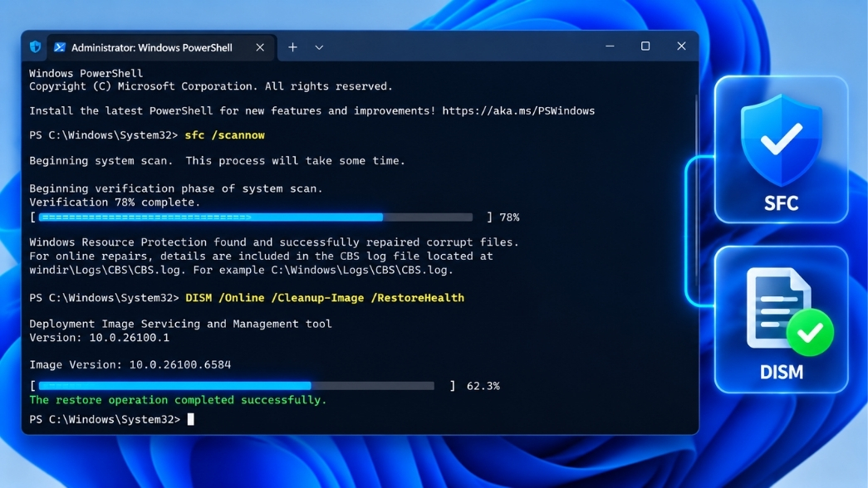Viewport: 868px width, 488px height.
Task: Click 'Image Version: 10.0.26100.6584' line
Action: 130,364
